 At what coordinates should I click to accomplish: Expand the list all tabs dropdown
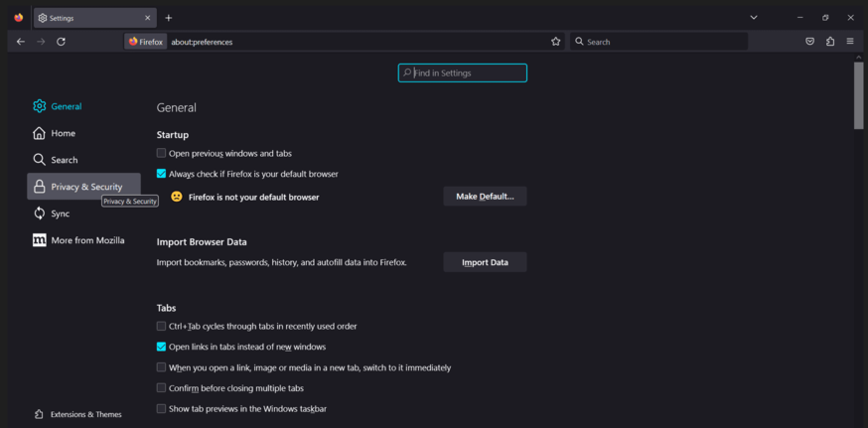coord(754,18)
